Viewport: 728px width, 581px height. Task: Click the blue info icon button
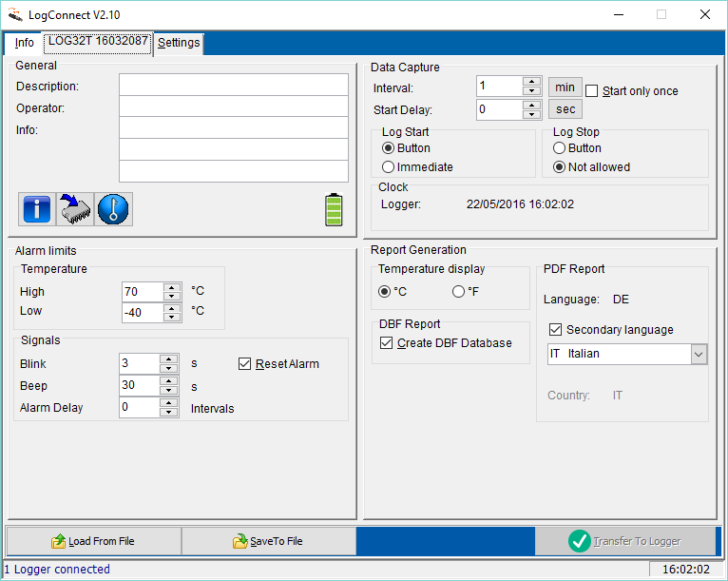point(36,209)
